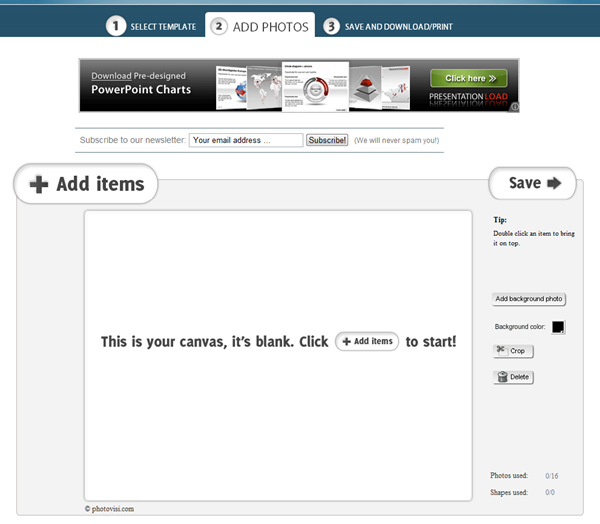This screenshot has height=524, width=600.
Task: Click the Subscribe! button
Action: pyautogui.click(x=327, y=140)
